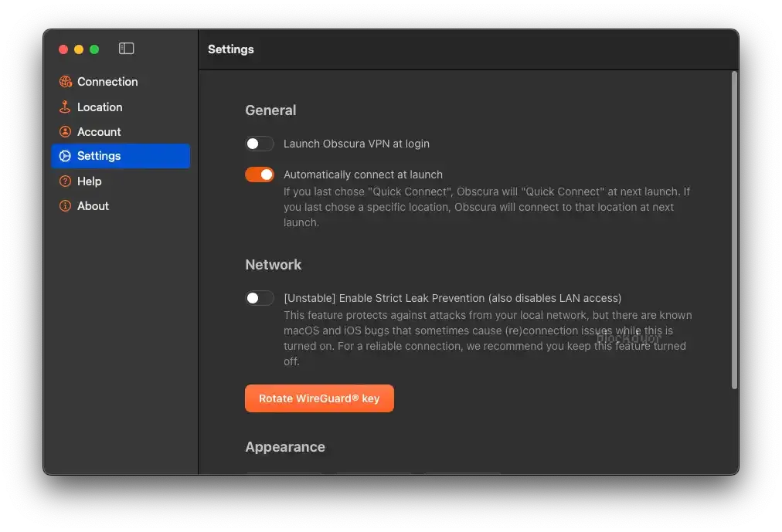
Task: Click the Help question mark icon
Action: [x=66, y=181]
